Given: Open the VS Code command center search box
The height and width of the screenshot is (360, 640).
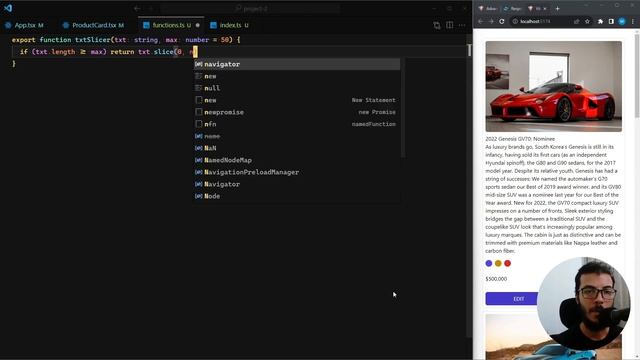Looking at the screenshot, I should coord(250,8).
